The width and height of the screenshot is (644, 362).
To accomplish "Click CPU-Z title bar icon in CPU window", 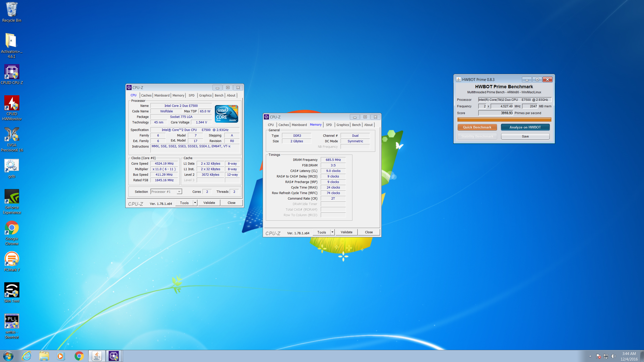I will point(129,87).
